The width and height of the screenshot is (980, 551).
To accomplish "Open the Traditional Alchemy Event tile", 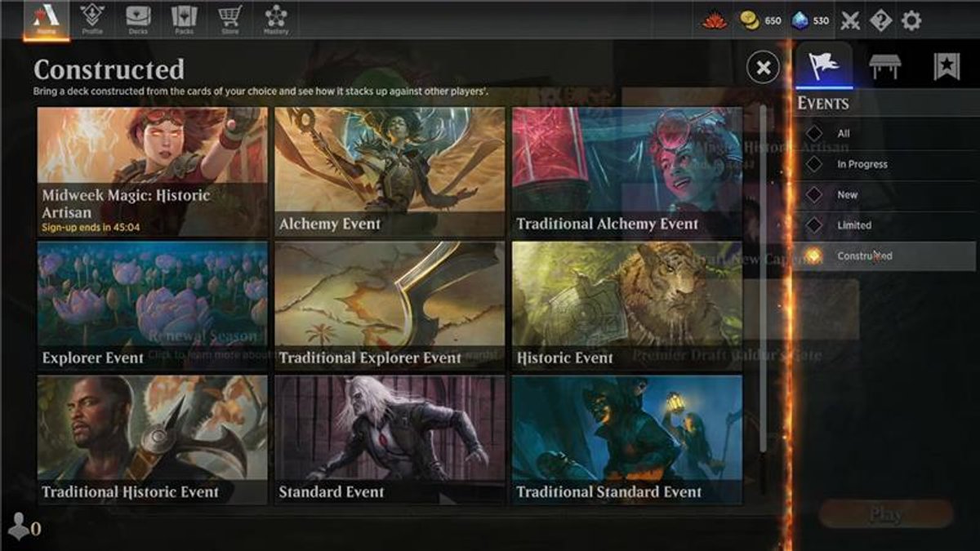I will (x=627, y=171).
